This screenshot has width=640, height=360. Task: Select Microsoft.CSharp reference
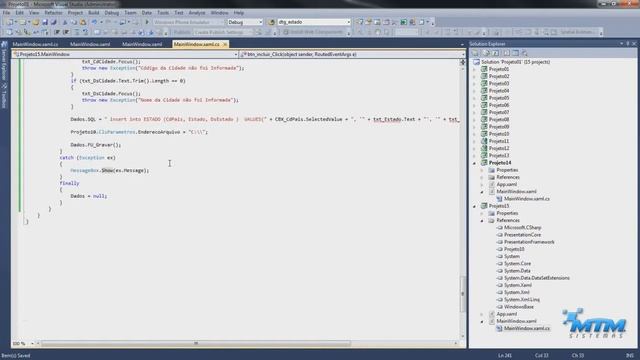coord(522,228)
